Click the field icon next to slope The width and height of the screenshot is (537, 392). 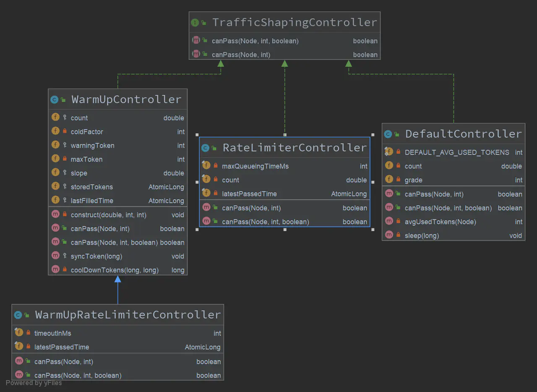pos(55,172)
